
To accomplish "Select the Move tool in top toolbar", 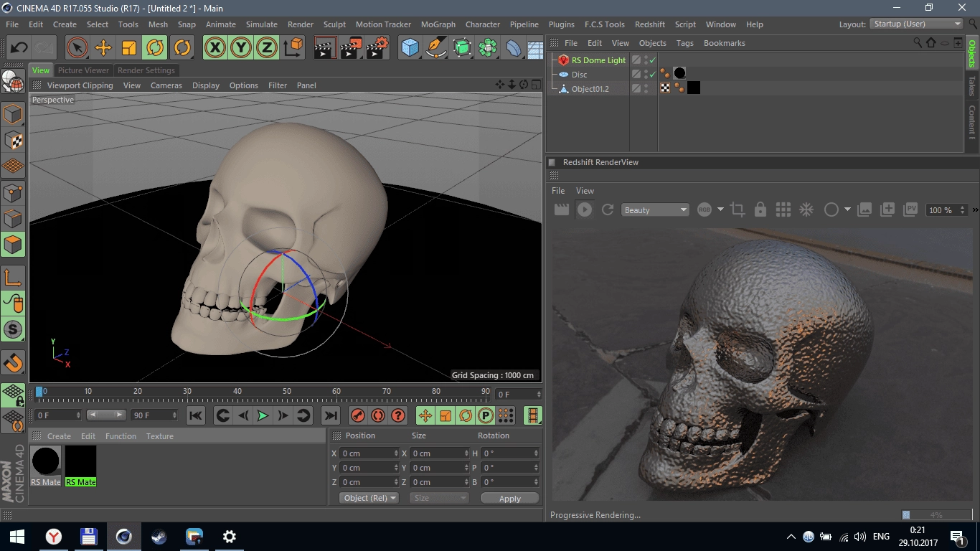I will click(x=103, y=48).
